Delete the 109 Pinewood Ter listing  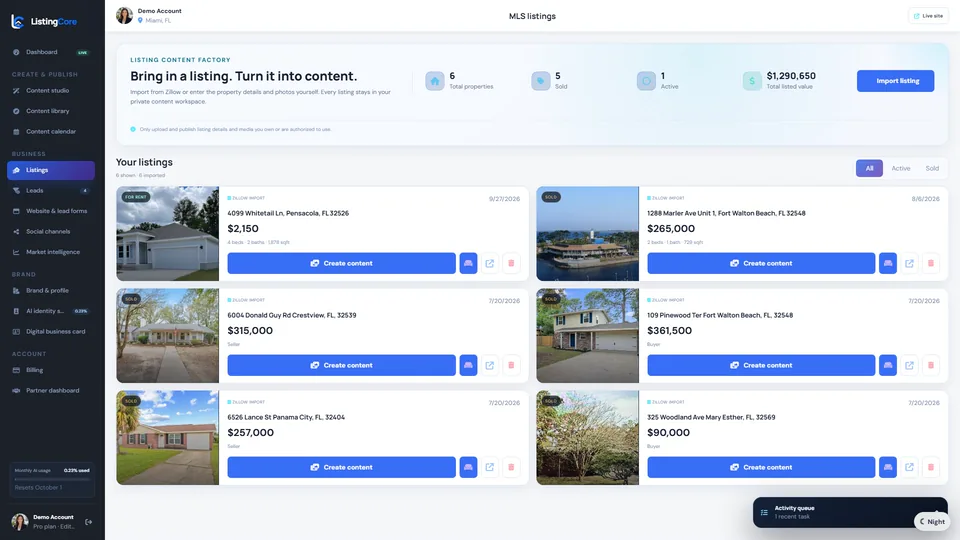point(931,366)
